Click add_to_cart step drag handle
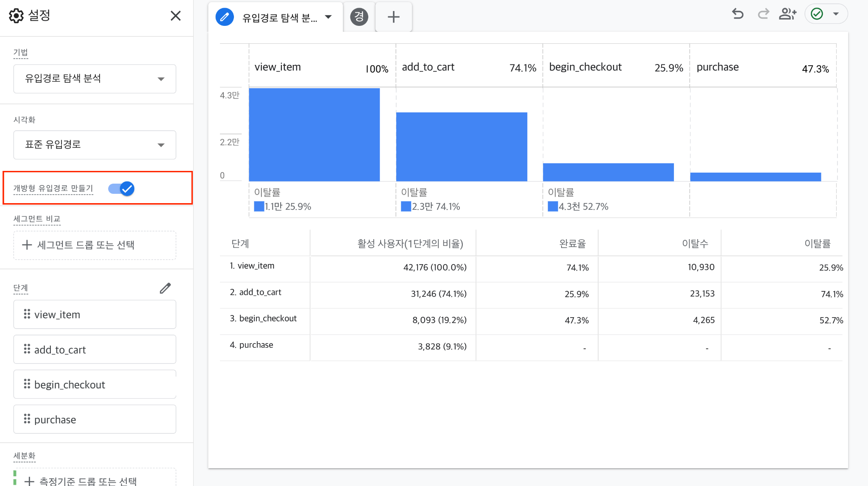868x486 pixels. coord(27,349)
